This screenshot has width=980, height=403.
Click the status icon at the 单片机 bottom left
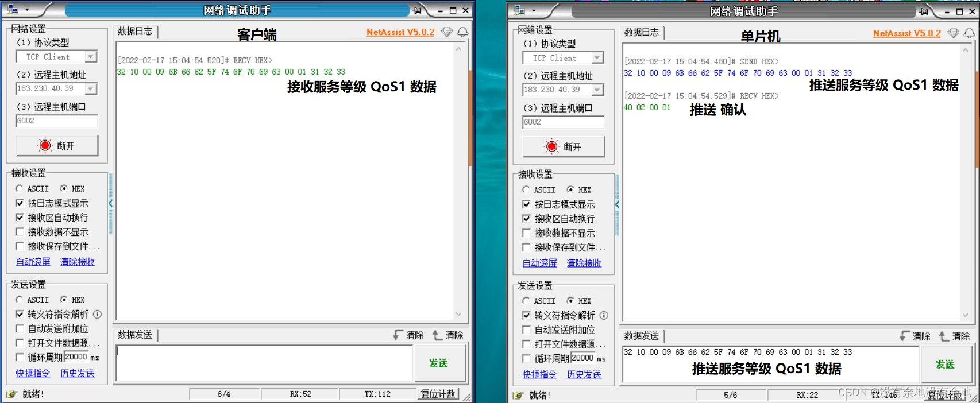518,396
